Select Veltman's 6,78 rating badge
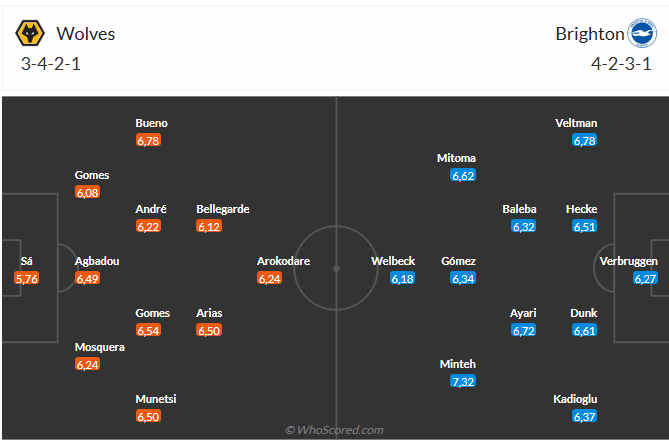The width and height of the screenshot is (669, 440). pyautogui.click(x=584, y=140)
